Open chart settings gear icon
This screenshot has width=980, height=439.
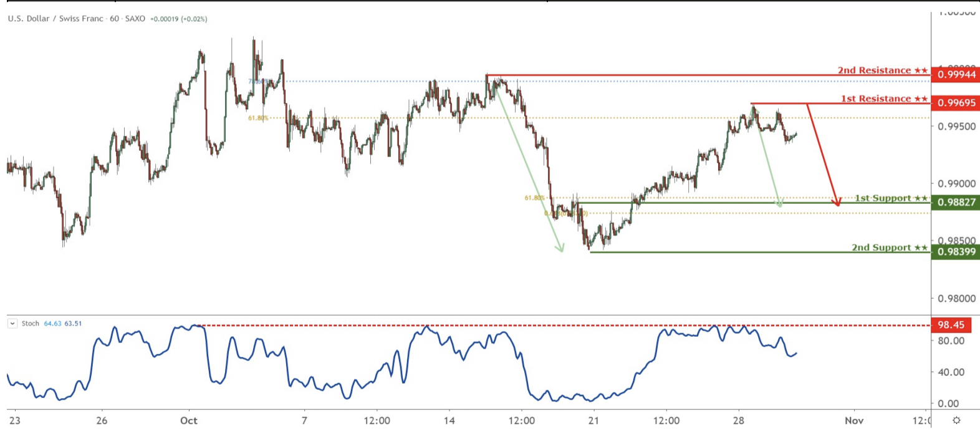pos(956,420)
